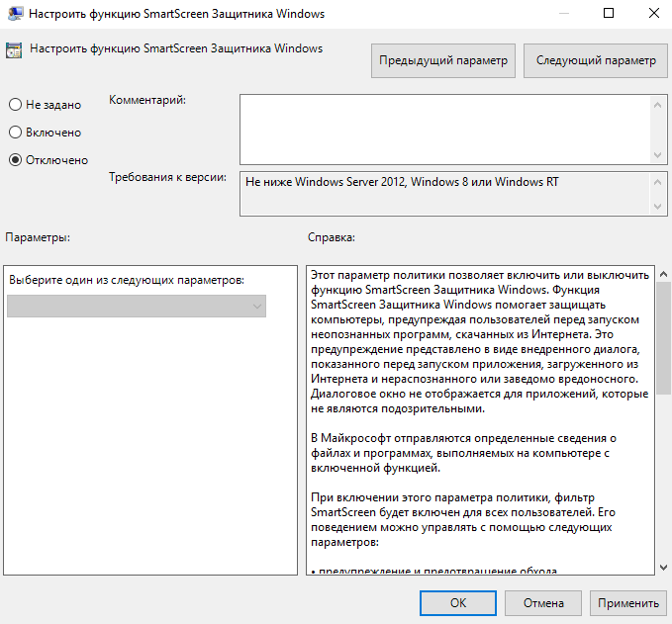The width and height of the screenshot is (672, 624).
Task: Click the "Требования к версии:" label
Action: pyautogui.click(x=167, y=177)
